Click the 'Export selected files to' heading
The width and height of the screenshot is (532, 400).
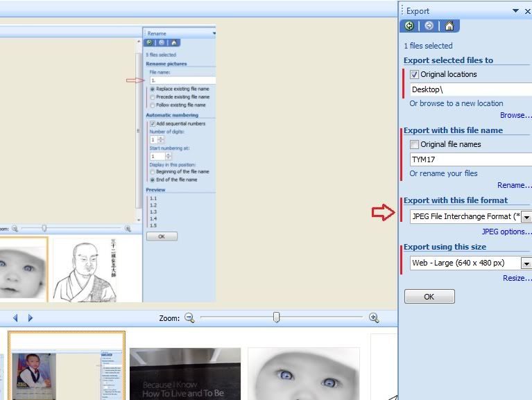coord(448,60)
